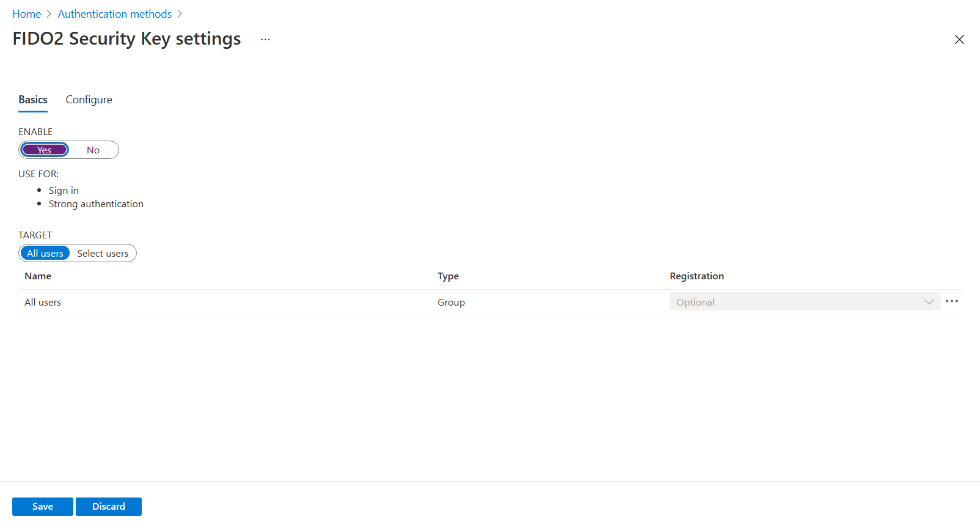
Task: Switch to the Configure tab
Action: point(89,100)
